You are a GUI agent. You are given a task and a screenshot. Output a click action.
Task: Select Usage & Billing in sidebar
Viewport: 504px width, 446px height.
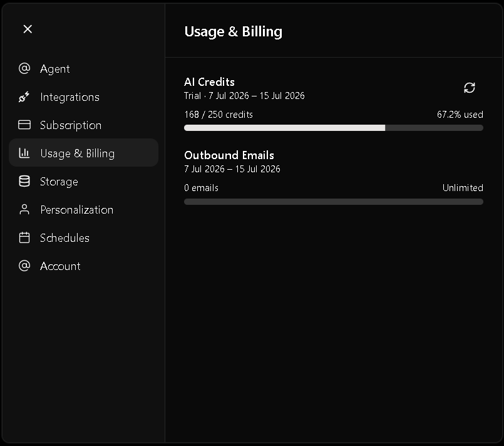coord(83,153)
